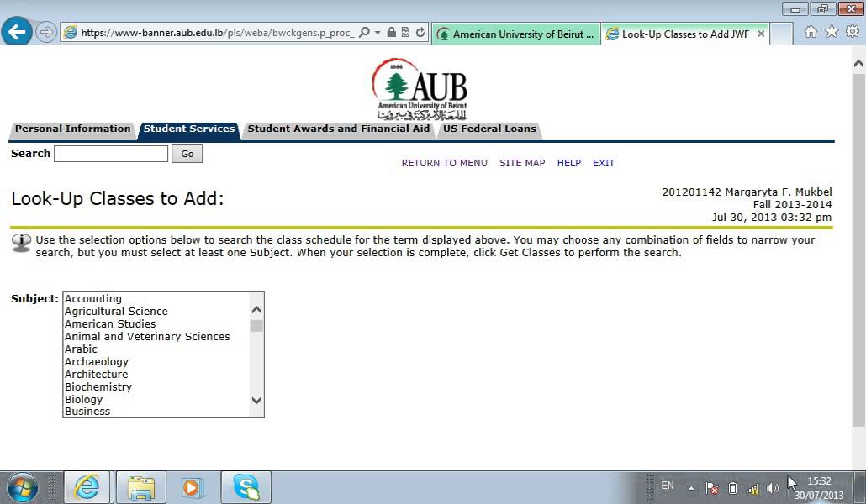Click the page scrollbar up arrow
This screenshot has height=504, width=866.
[858, 64]
